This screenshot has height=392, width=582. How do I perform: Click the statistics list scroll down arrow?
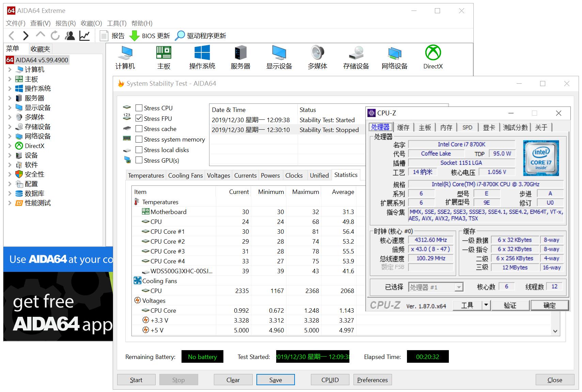pyautogui.click(x=555, y=331)
